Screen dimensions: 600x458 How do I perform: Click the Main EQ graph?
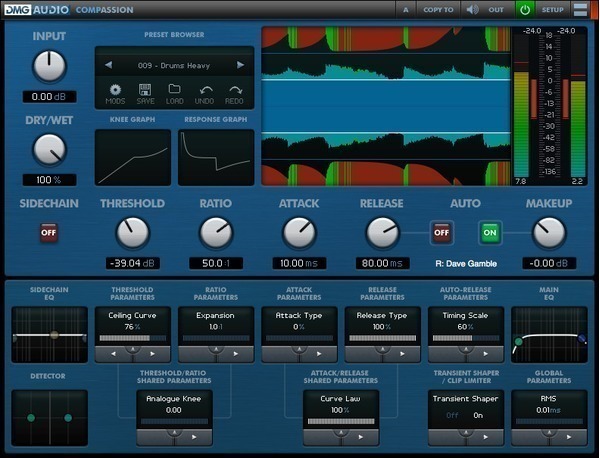549,335
